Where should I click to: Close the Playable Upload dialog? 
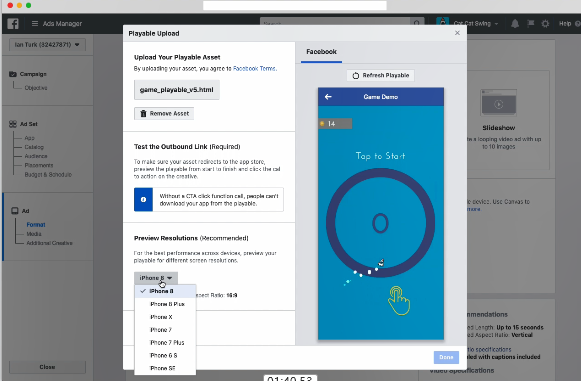pyautogui.click(x=457, y=33)
